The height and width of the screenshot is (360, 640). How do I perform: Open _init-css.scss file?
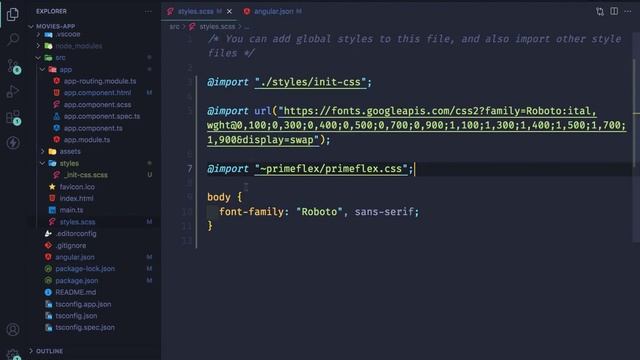pyautogui.click(x=86, y=175)
